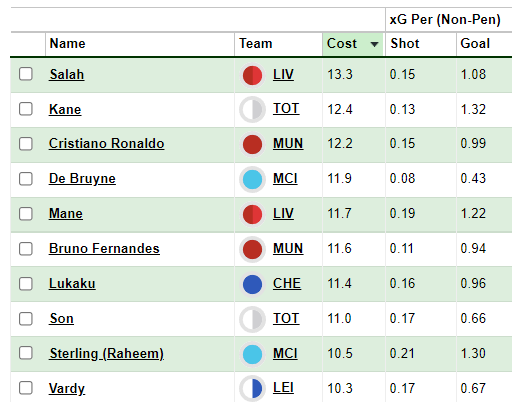Tick the checkbox for Salah
The image size is (512, 402).
coord(26,74)
